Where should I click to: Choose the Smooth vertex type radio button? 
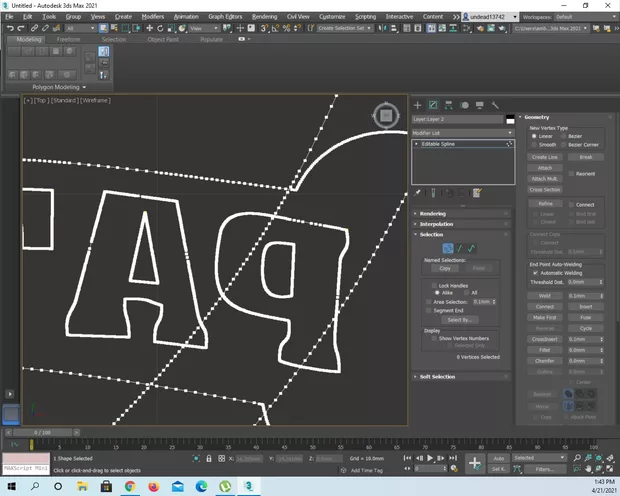tap(533, 145)
